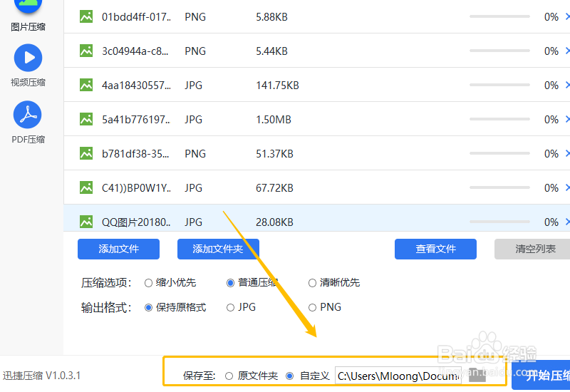Select file name 4aa18430557...
Screen dimensions: 570x392
click(x=136, y=86)
